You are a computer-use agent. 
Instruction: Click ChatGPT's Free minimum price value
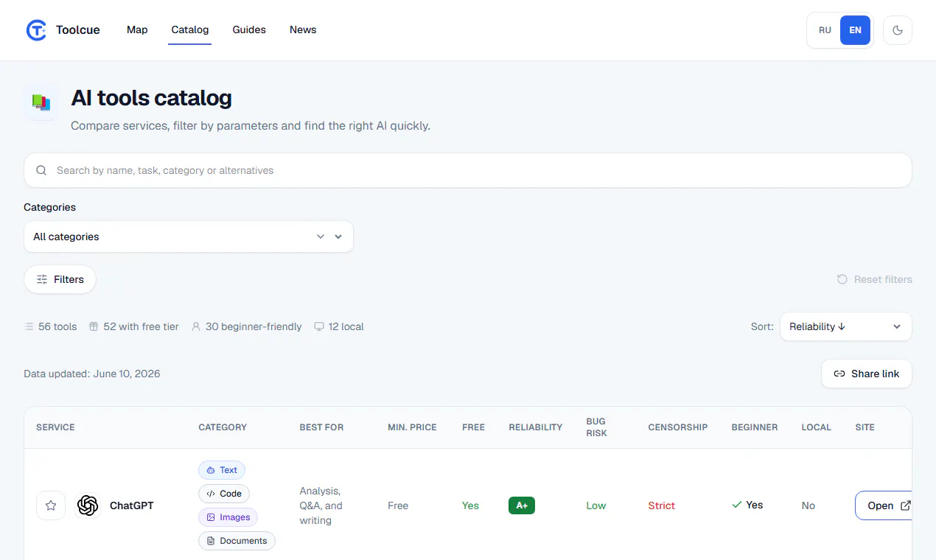pos(398,505)
